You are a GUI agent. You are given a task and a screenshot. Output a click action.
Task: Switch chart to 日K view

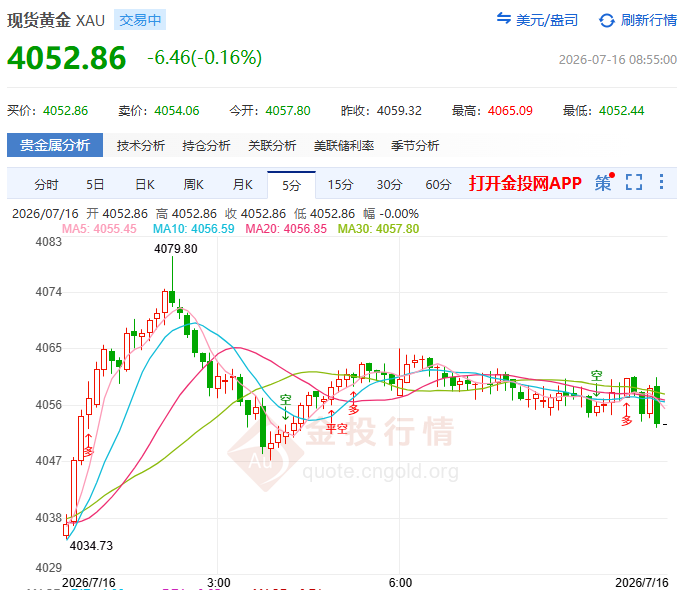[145, 185]
